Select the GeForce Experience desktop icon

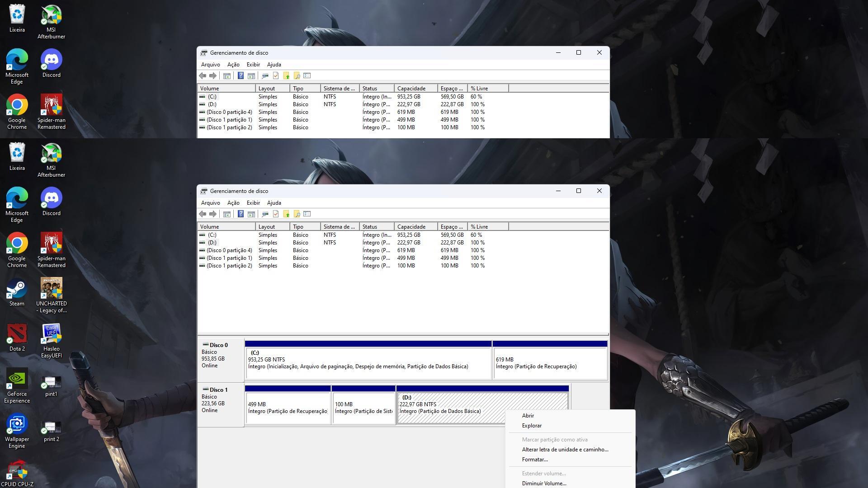point(17,386)
